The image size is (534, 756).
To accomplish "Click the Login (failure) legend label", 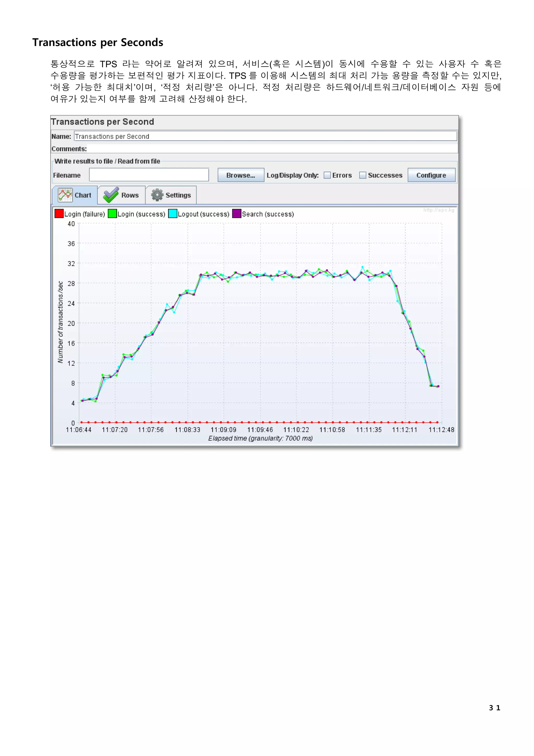I will [x=84, y=214].
